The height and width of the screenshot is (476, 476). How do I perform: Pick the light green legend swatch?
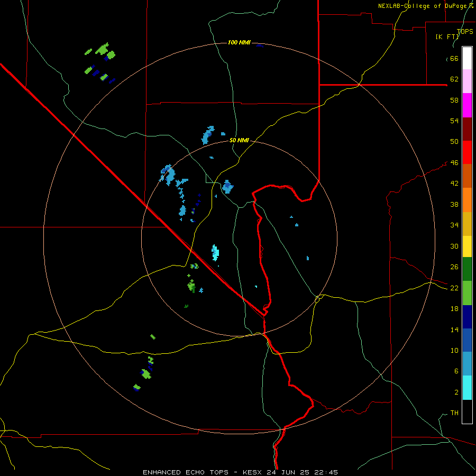tap(467, 293)
